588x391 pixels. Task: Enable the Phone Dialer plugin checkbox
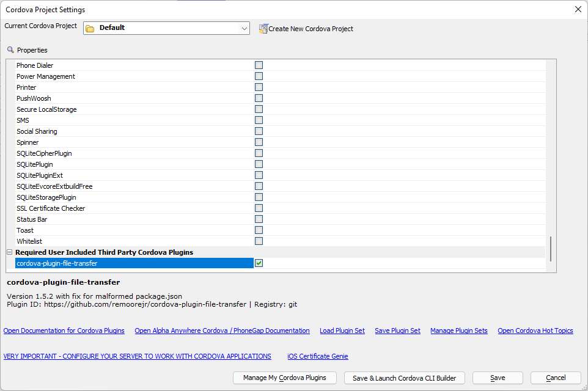[259, 65]
